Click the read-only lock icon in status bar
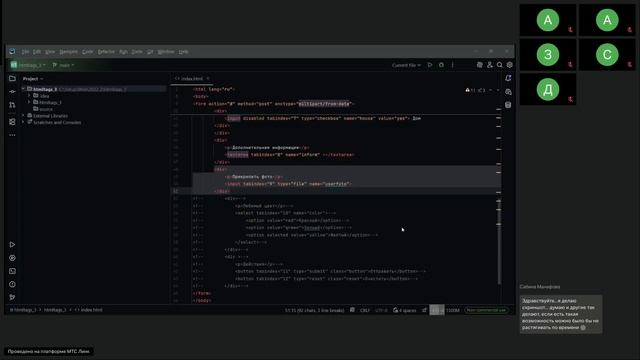Viewport: 640px width, 360px height. tap(424, 310)
